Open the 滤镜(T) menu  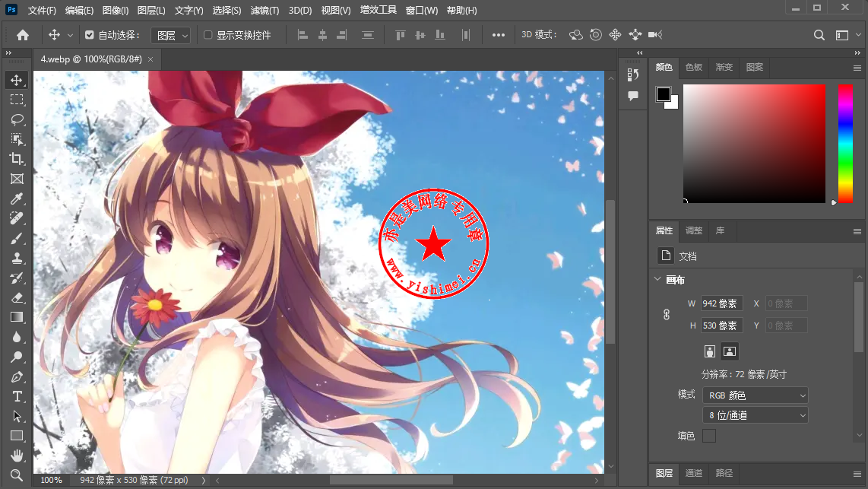265,11
